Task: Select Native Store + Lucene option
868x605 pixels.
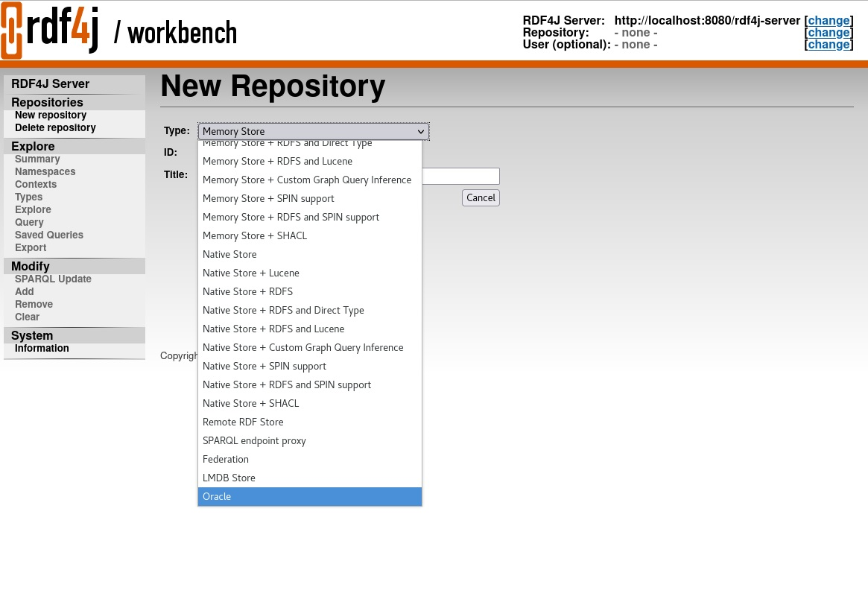Action: coord(309,273)
